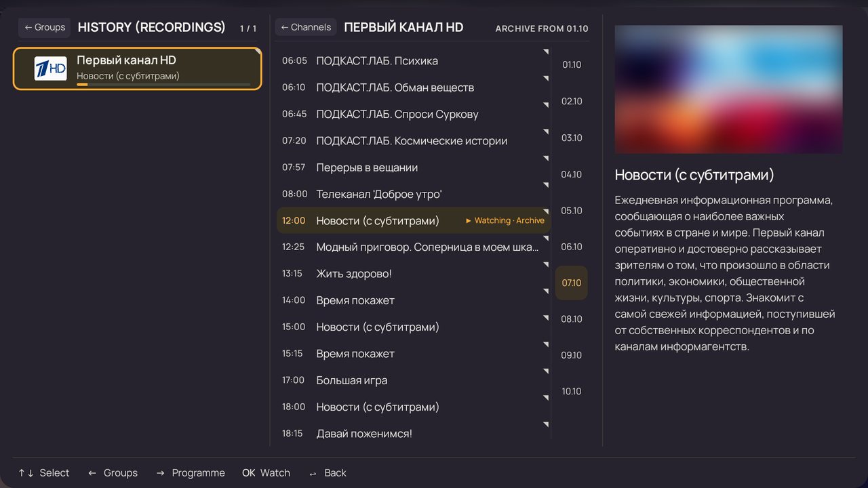This screenshot has height=488, width=868.
Task: Select the 12:00 Новости (с субтитрами) row
Action: 414,220
